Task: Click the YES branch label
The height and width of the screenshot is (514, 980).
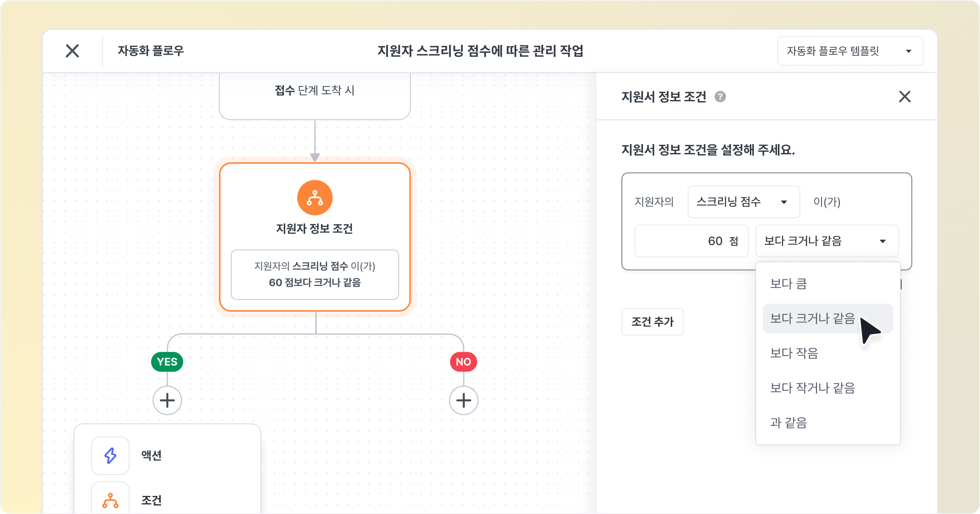Action: 167,362
